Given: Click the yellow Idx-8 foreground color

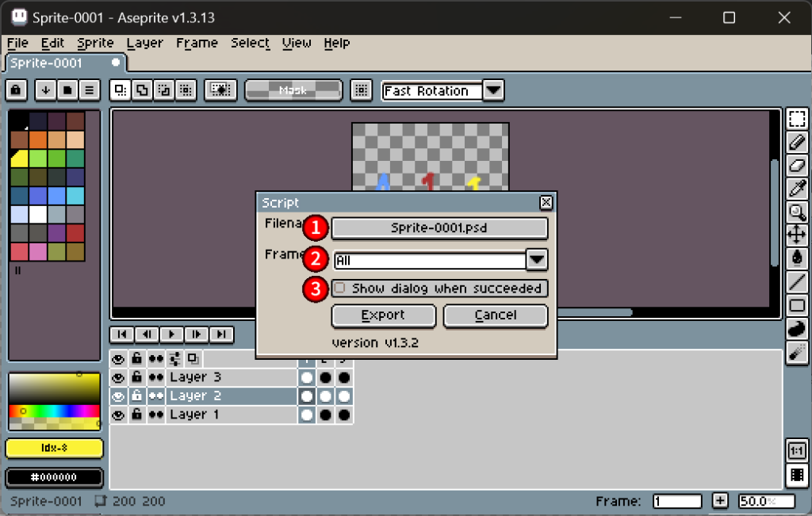Looking at the screenshot, I should coord(55,448).
